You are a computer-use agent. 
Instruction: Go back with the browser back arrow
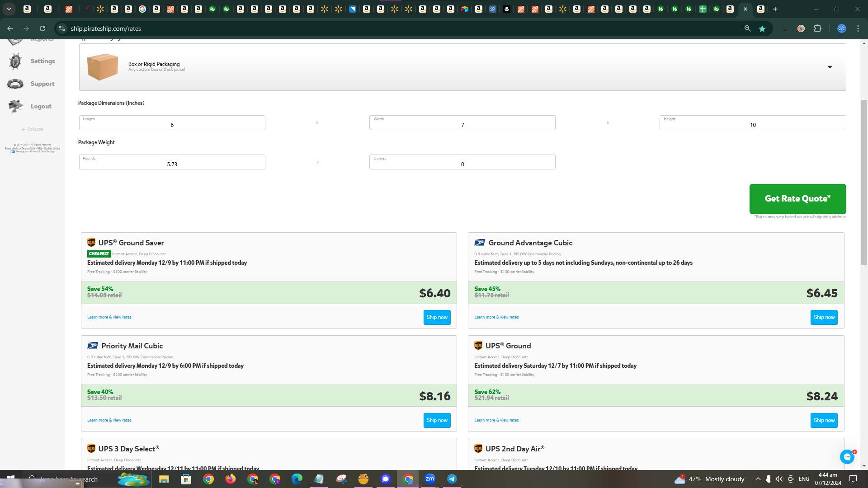tap(10, 28)
